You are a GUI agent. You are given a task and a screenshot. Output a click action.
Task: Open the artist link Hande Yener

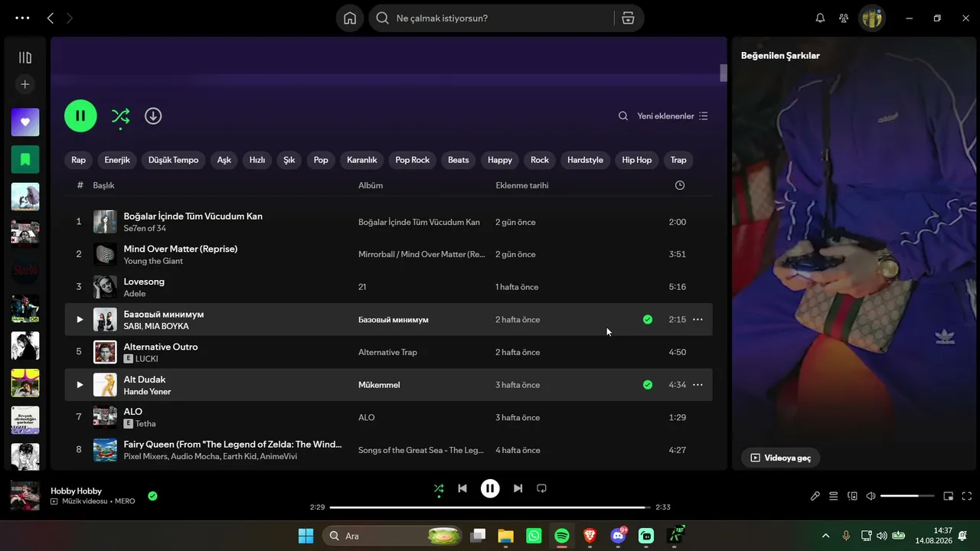[x=147, y=391]
